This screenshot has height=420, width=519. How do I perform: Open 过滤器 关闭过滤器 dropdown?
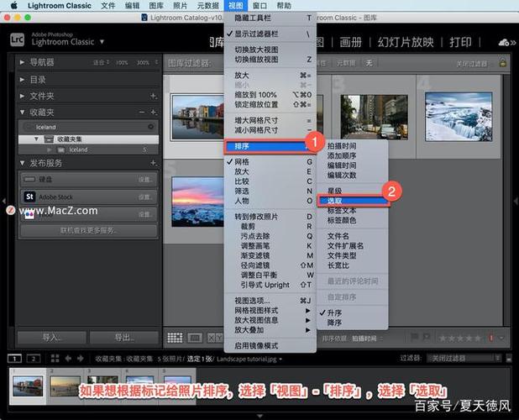[464, 358]
